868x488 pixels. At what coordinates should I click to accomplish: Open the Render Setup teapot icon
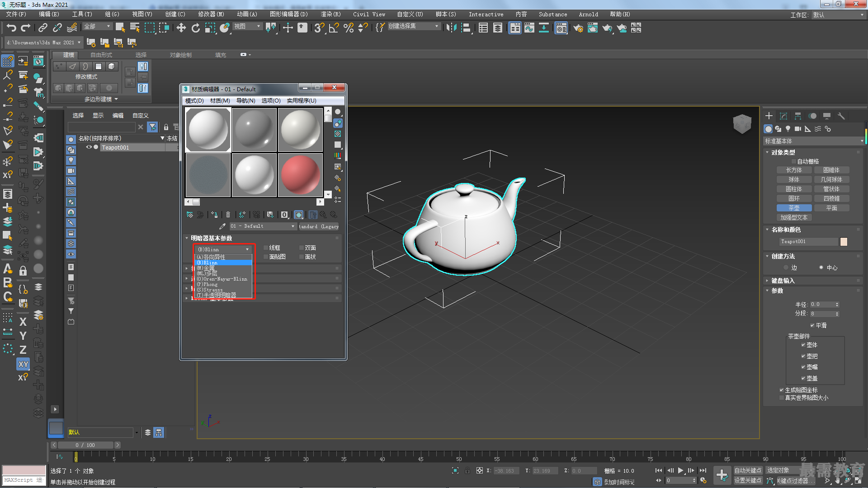coord(578,28)
